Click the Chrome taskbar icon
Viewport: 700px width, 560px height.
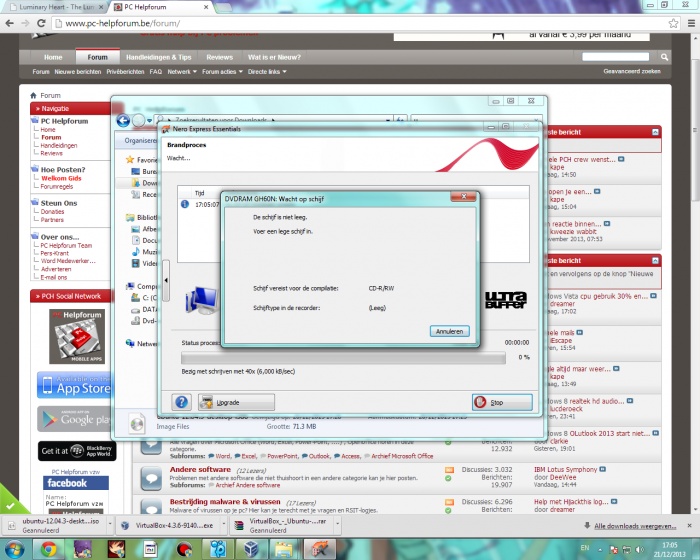coord(49,549)
